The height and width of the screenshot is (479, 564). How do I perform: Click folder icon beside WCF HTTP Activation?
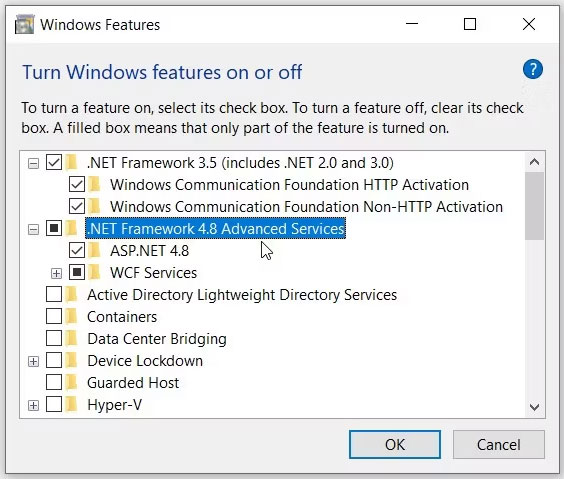click(95, 184)
